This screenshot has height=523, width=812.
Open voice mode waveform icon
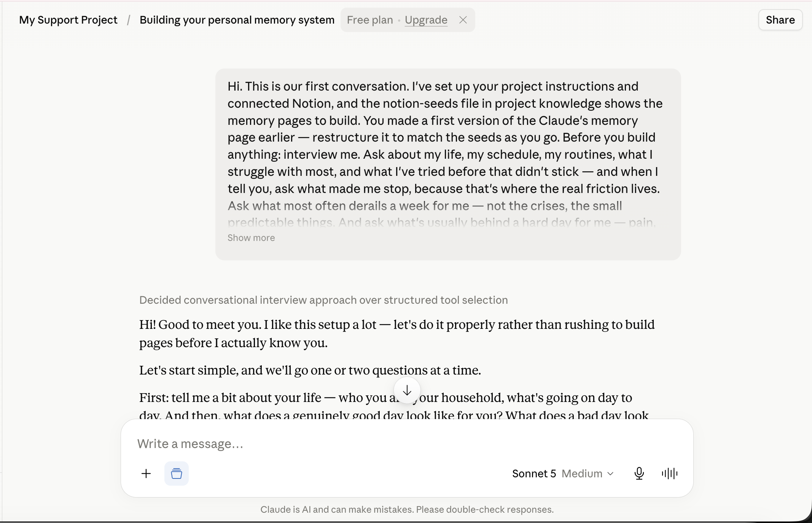(670, 474)
